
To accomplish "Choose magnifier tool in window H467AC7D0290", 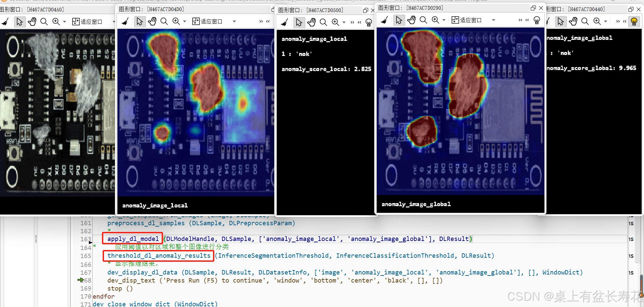I will coord(423,20).
